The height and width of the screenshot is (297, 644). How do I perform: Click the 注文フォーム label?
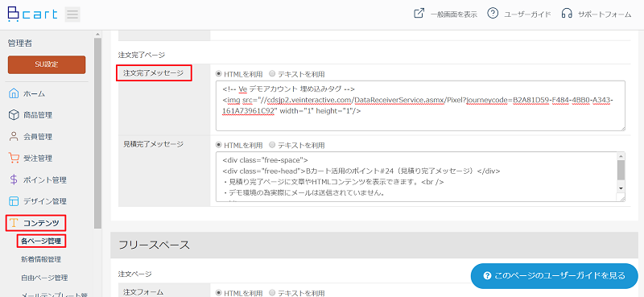(143, 291)
